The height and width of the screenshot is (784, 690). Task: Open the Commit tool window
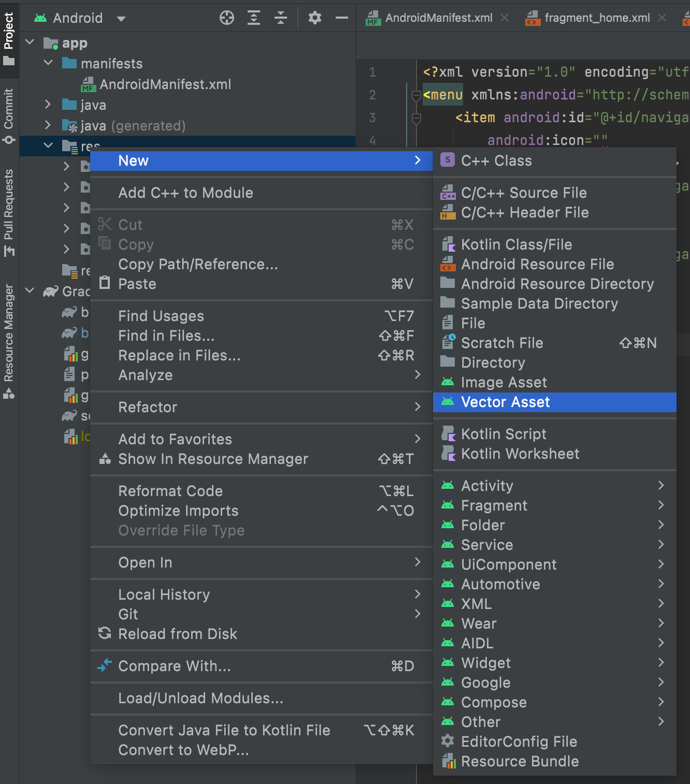click(9, 116)
